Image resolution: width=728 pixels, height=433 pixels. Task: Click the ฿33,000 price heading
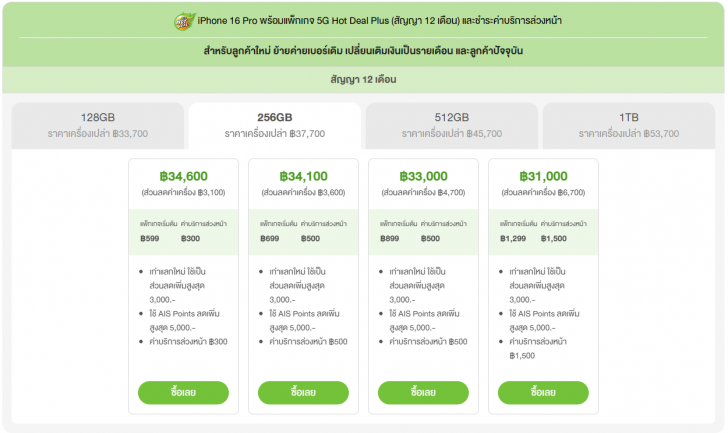(x=423, y=176)
